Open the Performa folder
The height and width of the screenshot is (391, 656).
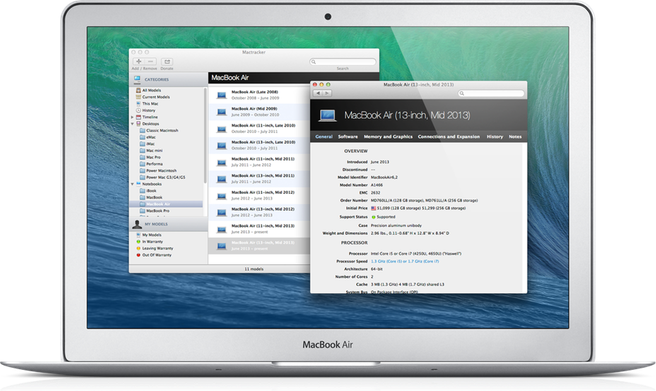click(x=151, y=164)
